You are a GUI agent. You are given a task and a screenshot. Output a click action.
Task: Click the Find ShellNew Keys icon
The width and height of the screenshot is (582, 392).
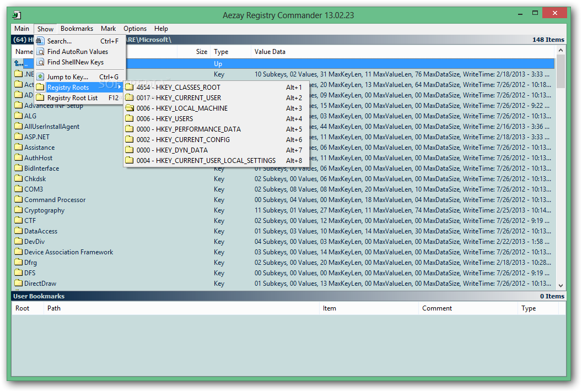[40, 62]
